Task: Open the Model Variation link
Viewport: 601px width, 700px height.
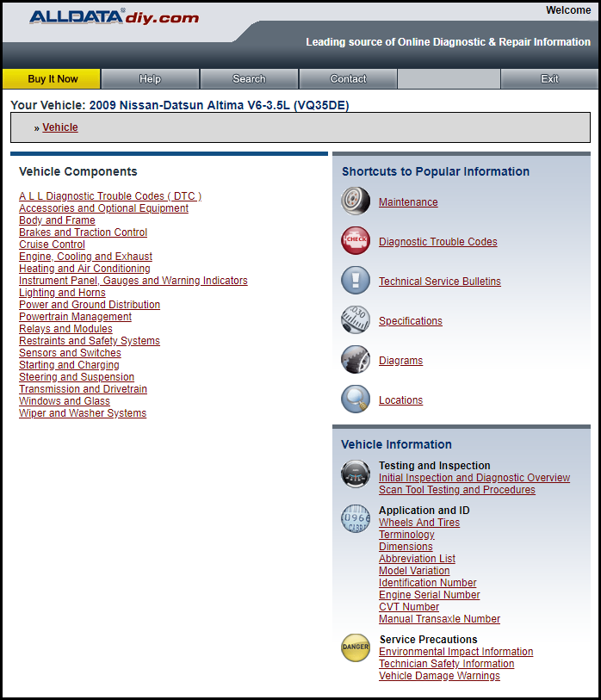Action: (414, 571)
